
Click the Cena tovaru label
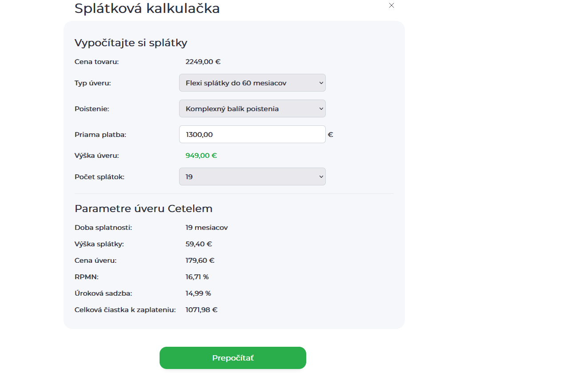(96, 62)
